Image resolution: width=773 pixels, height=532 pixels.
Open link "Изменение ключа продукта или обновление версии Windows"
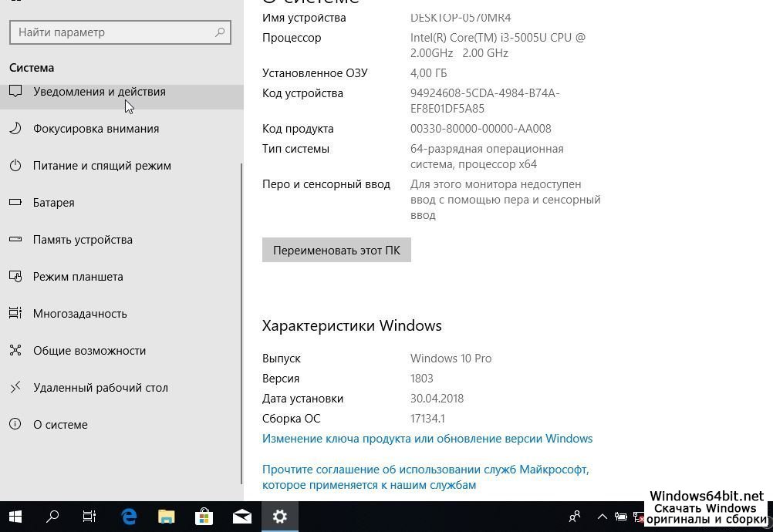[427, 439]
